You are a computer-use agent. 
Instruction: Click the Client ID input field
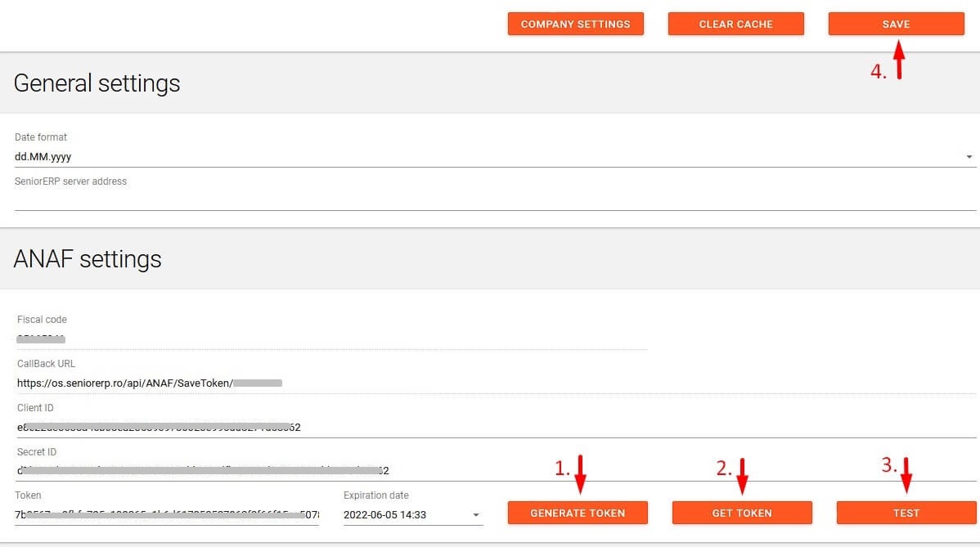tap(497, 427)
